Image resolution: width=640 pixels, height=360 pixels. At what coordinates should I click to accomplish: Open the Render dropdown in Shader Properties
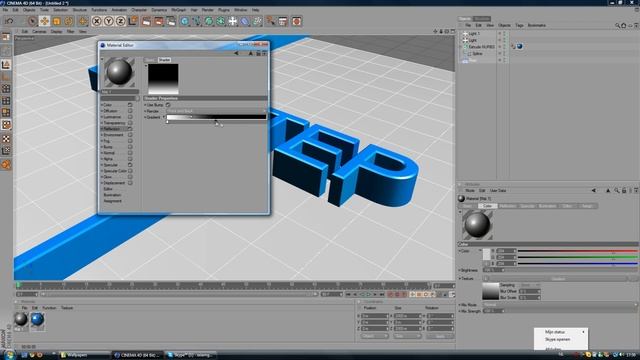point(216,111)
